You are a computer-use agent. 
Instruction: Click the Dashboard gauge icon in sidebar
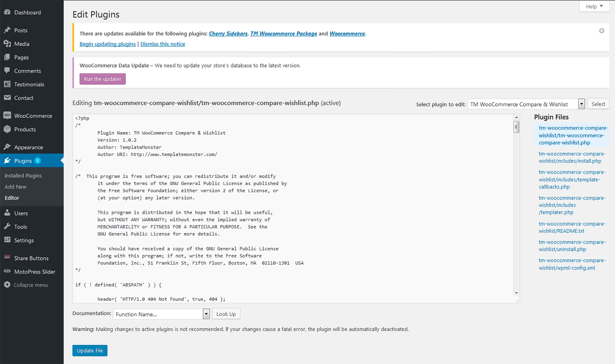pos(7,12)
